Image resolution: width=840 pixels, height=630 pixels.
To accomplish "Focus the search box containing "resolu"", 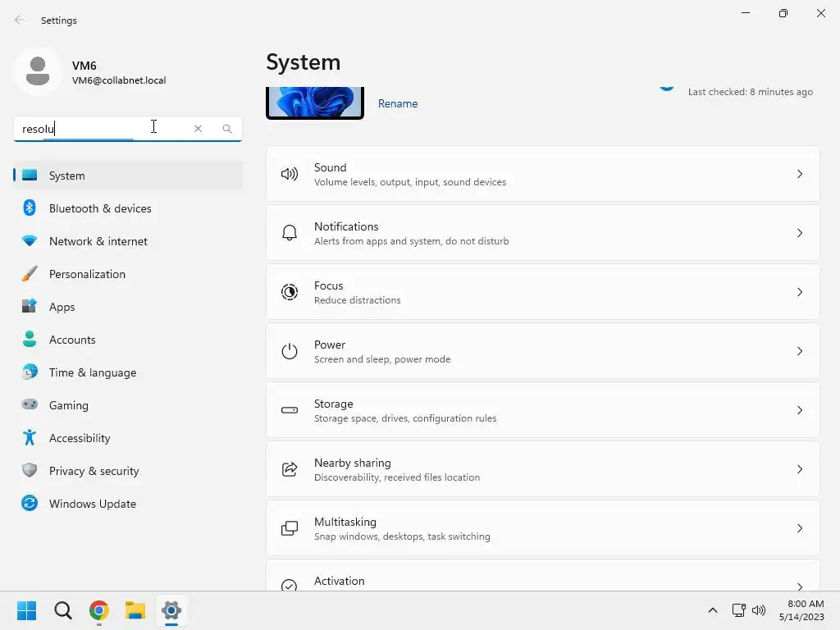I will [x=127, y=129].
